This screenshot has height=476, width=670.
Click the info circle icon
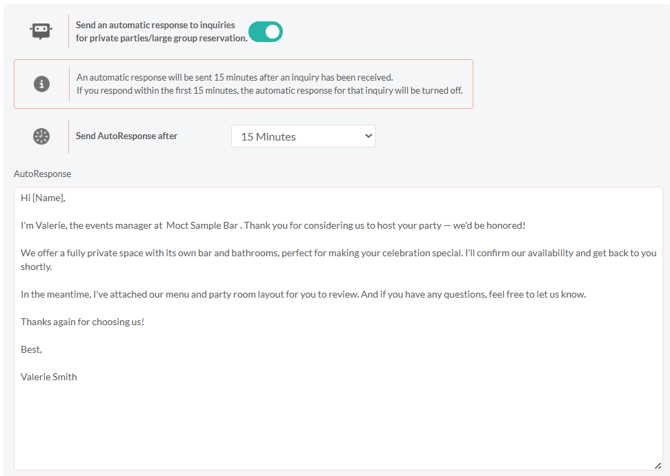click(41, 84)
